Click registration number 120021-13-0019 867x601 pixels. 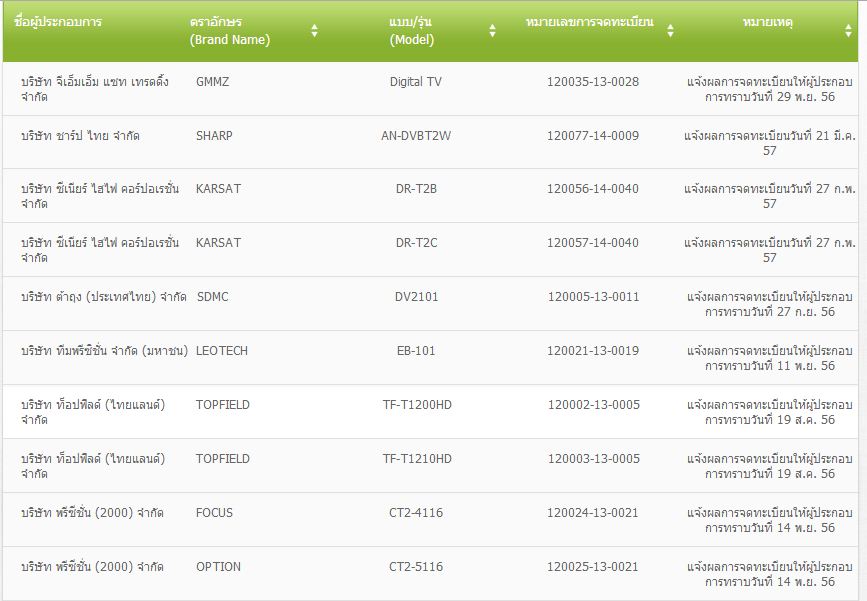pyautogui.click(x=593, y=352)
